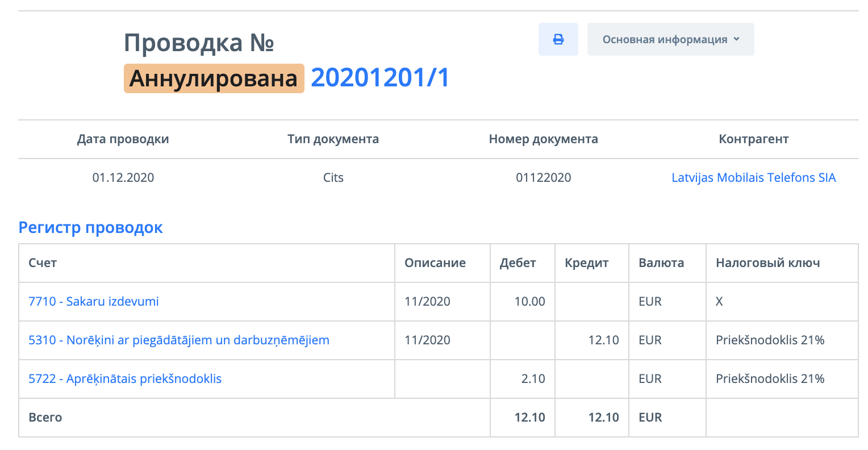Click the Счет column header
The height and width of the screenshot is (450, 868).
pyautogui.click(x=43, y=263)
